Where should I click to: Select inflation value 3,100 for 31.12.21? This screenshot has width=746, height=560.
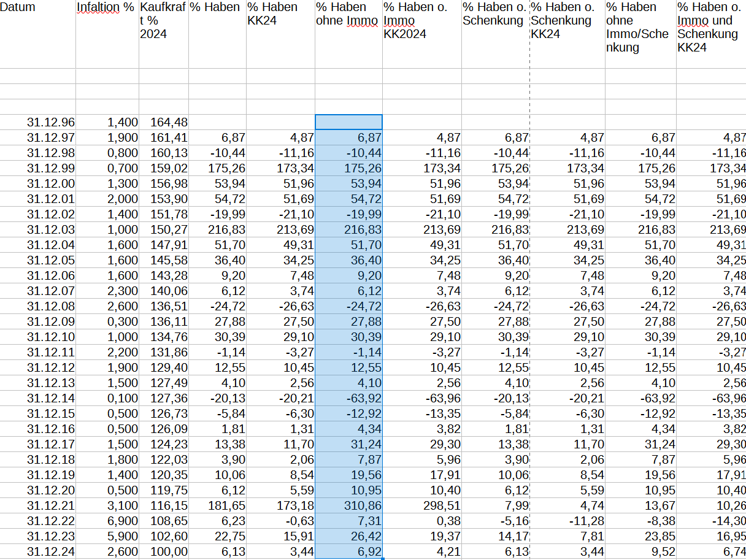(107, 505)
